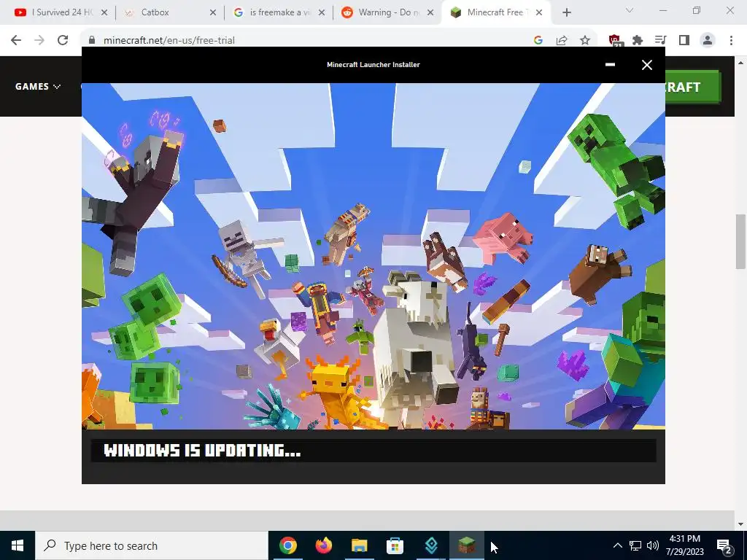The height and width of the screenshot is (560, 747).
Task: Open the tab search dropdown arrow
Action: tap(630, 10)
